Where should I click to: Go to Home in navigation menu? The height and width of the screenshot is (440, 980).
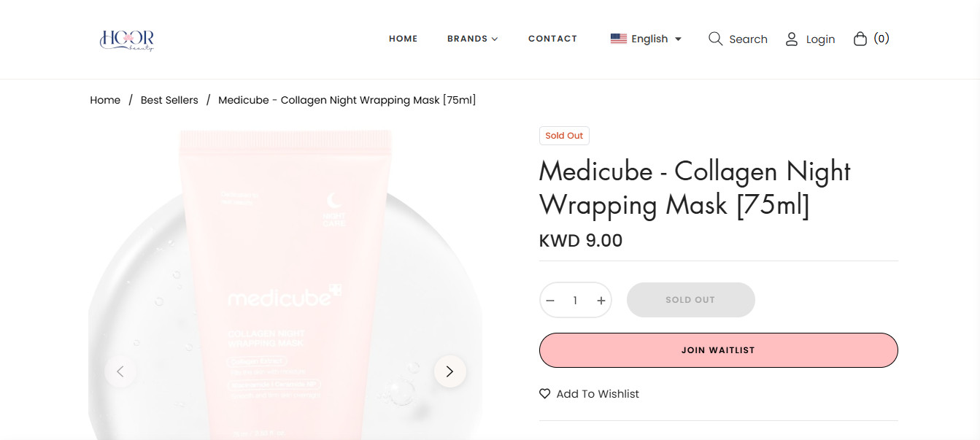tap(404, 39)
